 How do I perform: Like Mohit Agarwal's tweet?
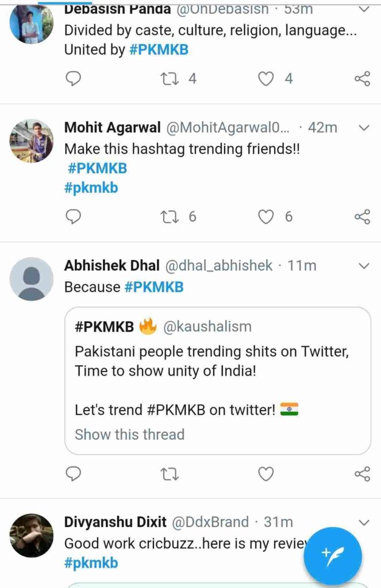(265, 217)
